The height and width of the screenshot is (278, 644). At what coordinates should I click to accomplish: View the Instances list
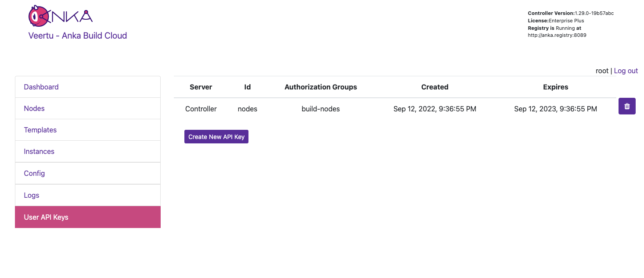(39, 151)
